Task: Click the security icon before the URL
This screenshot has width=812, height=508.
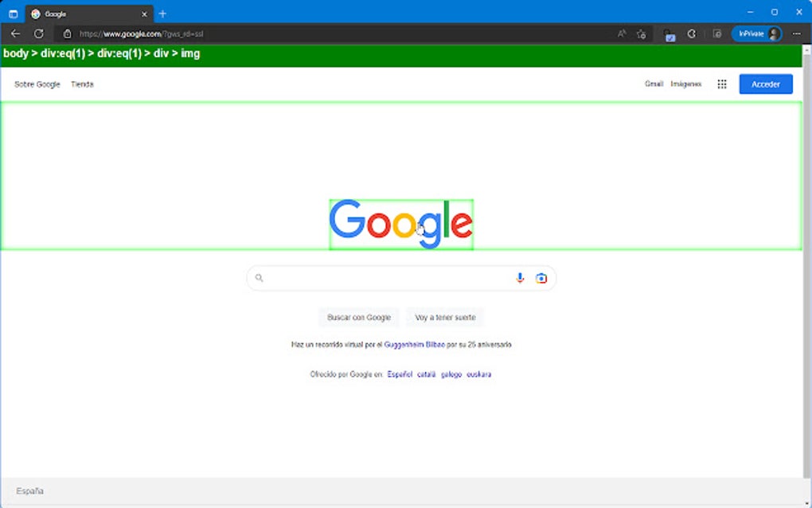Action: [x=68, y=33]
